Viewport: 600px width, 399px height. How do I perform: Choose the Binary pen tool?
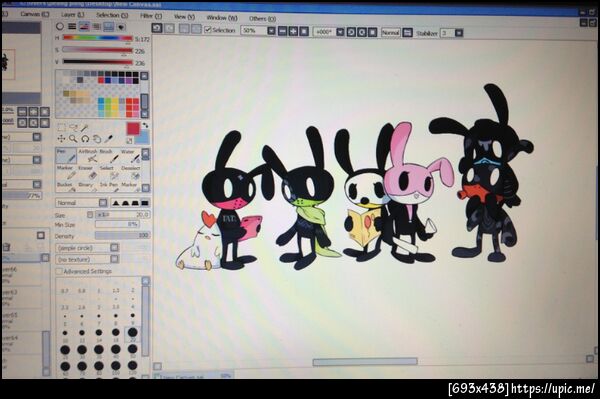(x=88, y=186)
